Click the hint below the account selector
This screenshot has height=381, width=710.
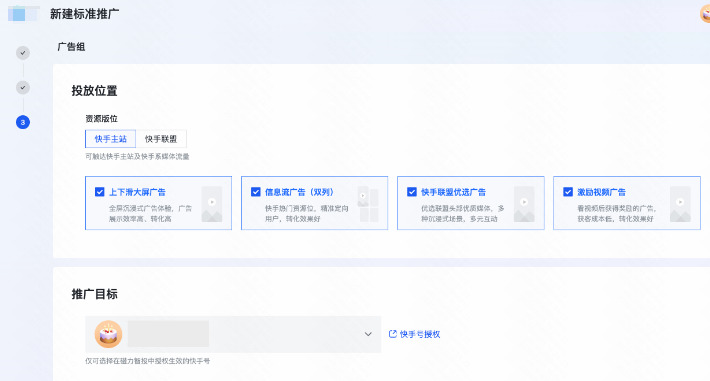[x=148, y=361]
